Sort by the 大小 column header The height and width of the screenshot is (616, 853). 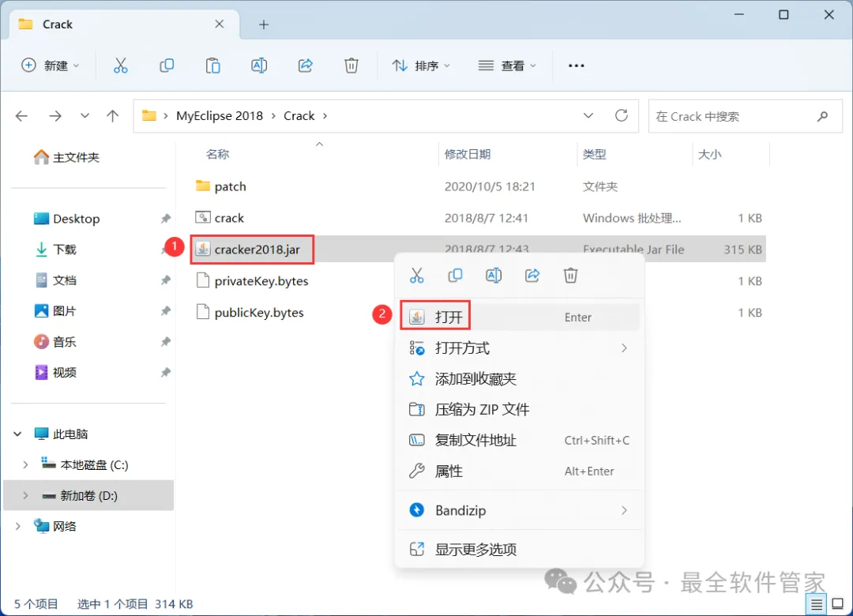coord(709,155)
